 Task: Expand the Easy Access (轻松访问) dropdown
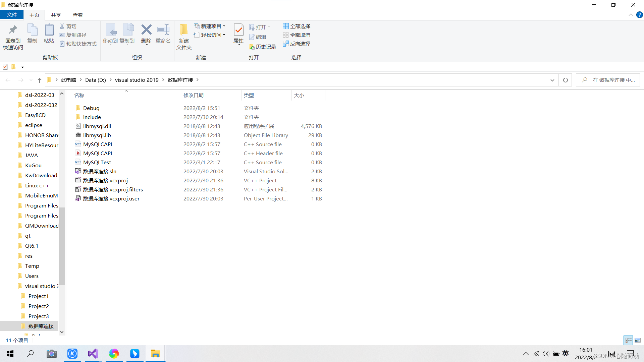click(224, 35)
